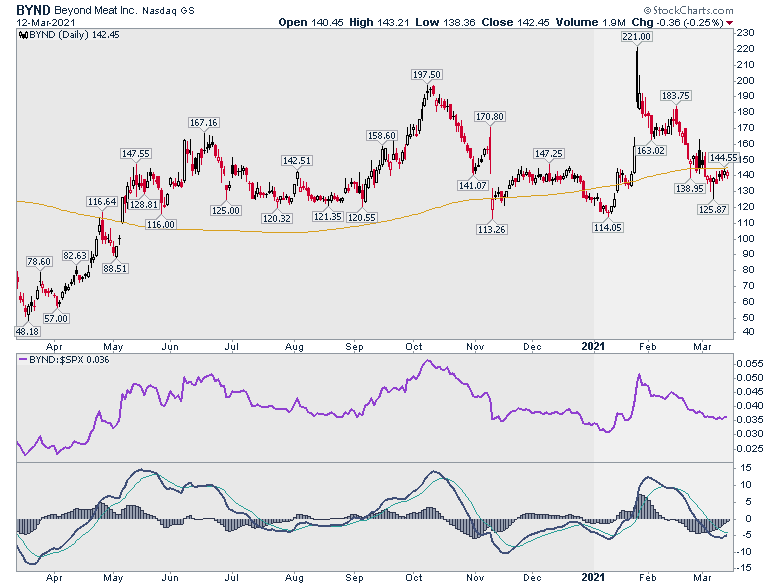This screenshot has width=780, height=586.
Task: Click the "Nasdaq GS" exchange label
Action: [168, 10]
